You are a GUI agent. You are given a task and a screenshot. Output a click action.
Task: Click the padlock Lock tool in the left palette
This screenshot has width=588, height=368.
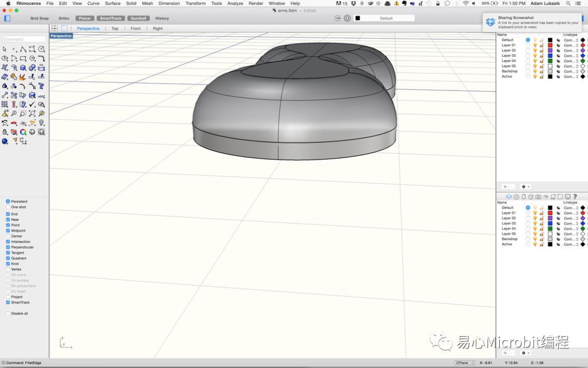[5, 132]
